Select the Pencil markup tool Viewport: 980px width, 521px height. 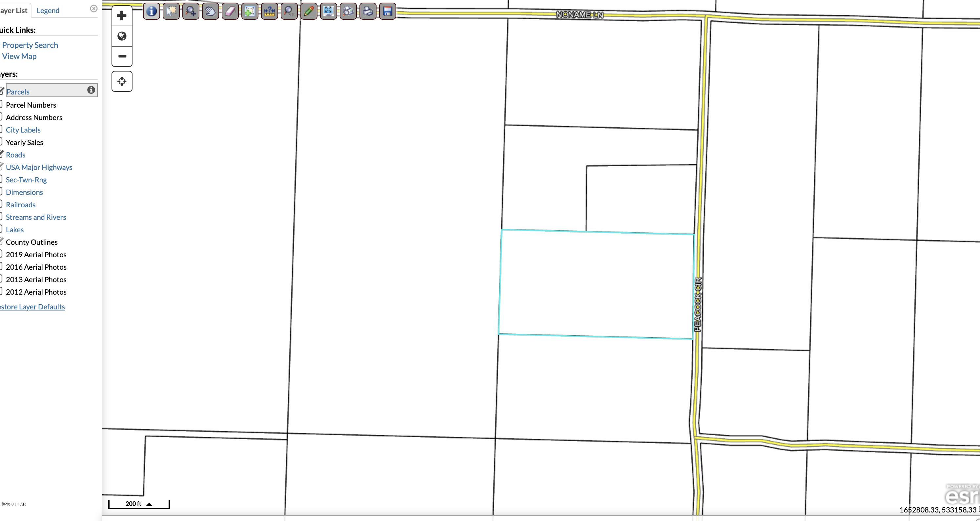click(x=309, y=11)
